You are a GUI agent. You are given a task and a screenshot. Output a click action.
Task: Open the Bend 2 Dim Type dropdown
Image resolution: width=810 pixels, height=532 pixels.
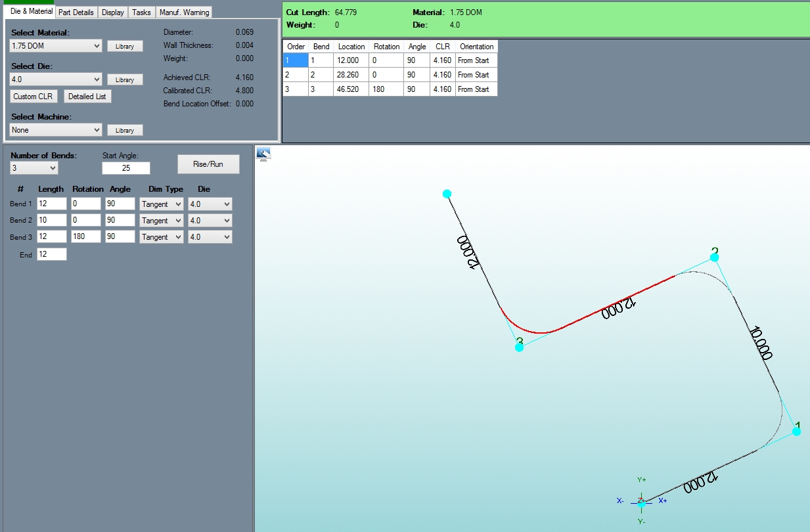coord(162,221)
